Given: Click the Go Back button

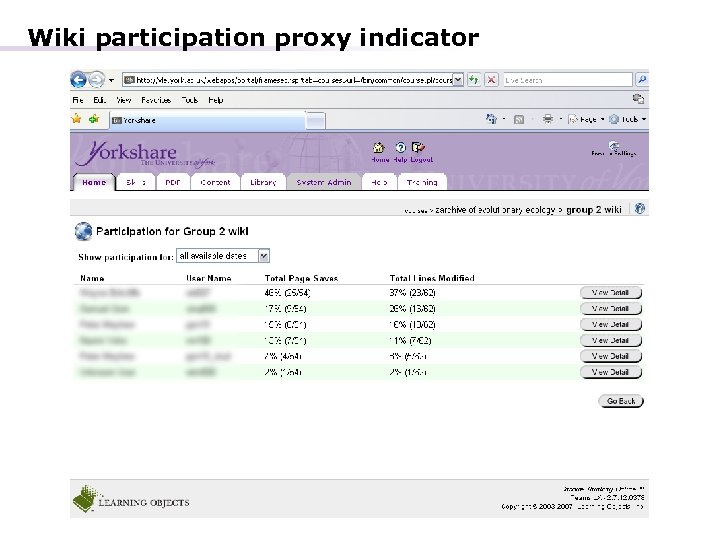Looking at the screenshot, I should (x=621, y=401).
